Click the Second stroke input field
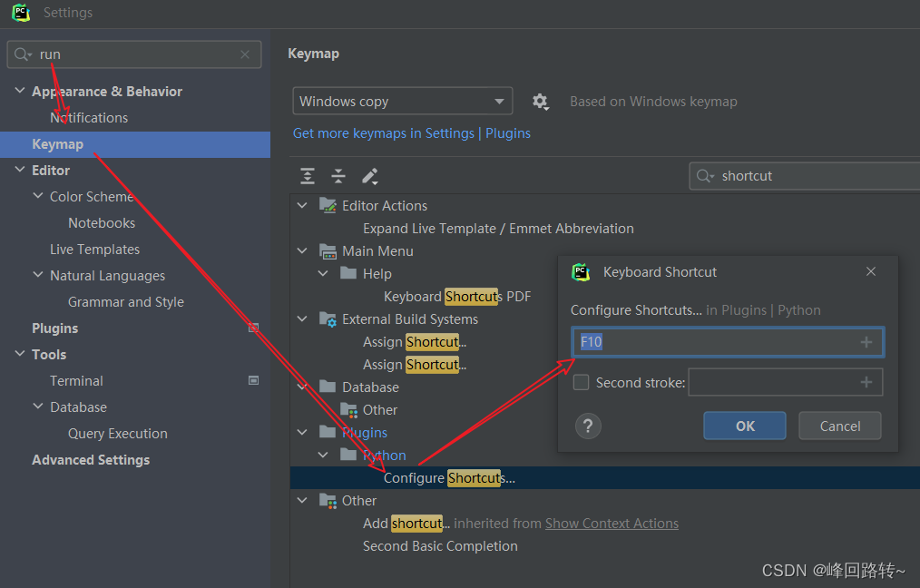Viewport: 920px width, 588px height. pyautogui.click(x=785, y=383)
